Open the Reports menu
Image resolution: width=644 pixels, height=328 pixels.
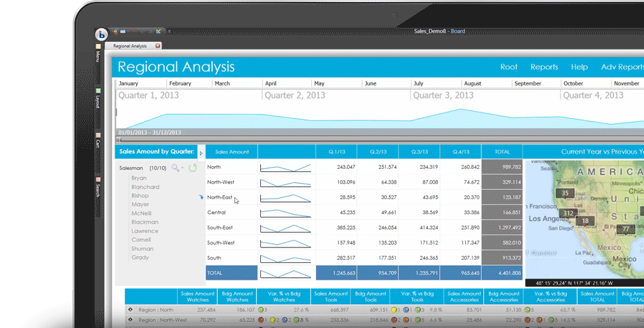(x=544, y=67)
